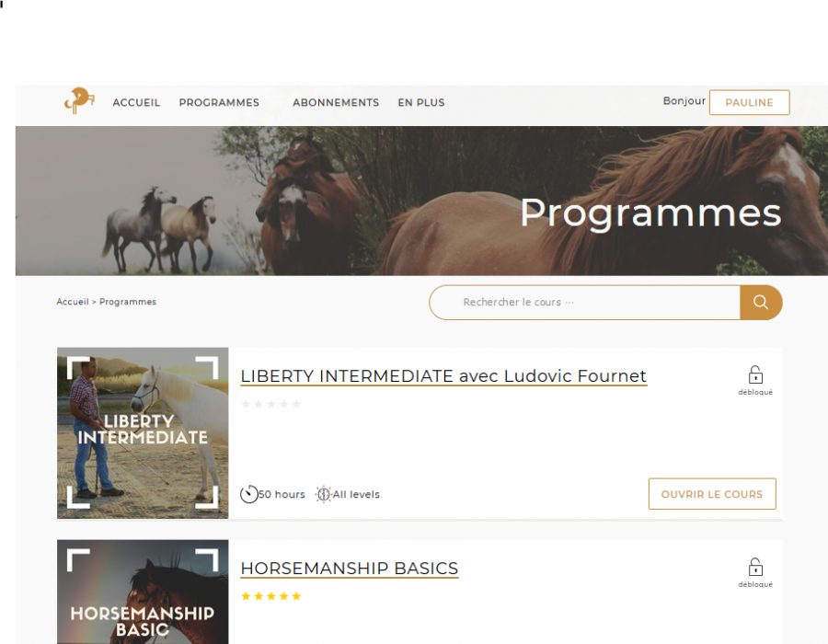Click the PAULINE account button
Viewport: 828px width, 644px height.
click(x=749, y=103)
